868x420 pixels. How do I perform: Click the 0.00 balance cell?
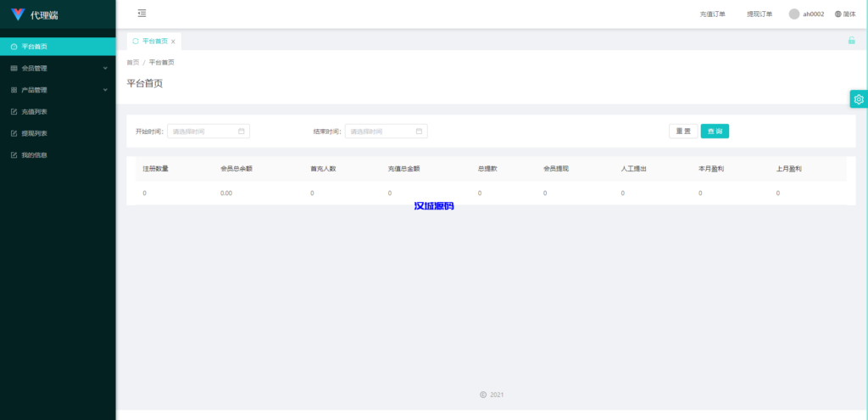(x=226, y=193)
